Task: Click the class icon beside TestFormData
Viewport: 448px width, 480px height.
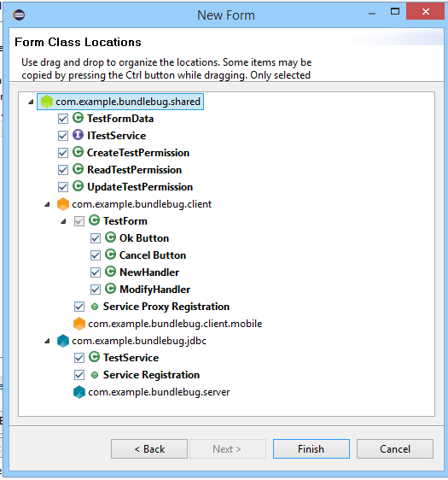Action: click(78, 118)
